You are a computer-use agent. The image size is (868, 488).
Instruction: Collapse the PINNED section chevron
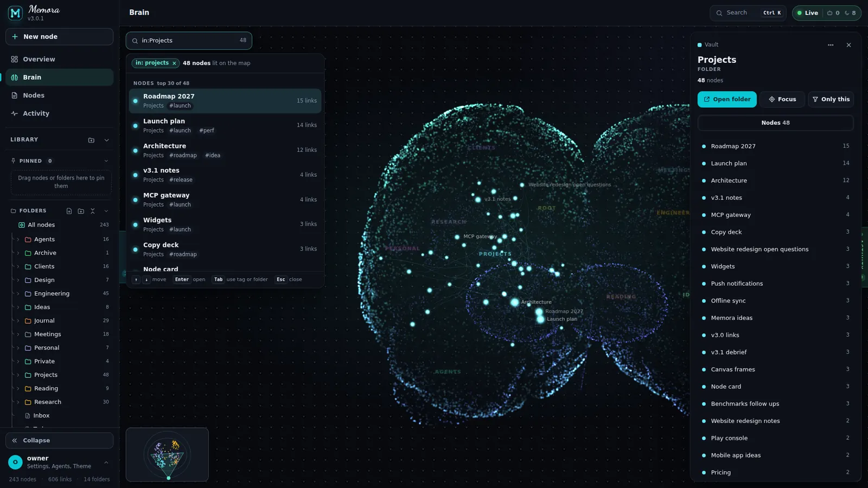tap(106, 161)
